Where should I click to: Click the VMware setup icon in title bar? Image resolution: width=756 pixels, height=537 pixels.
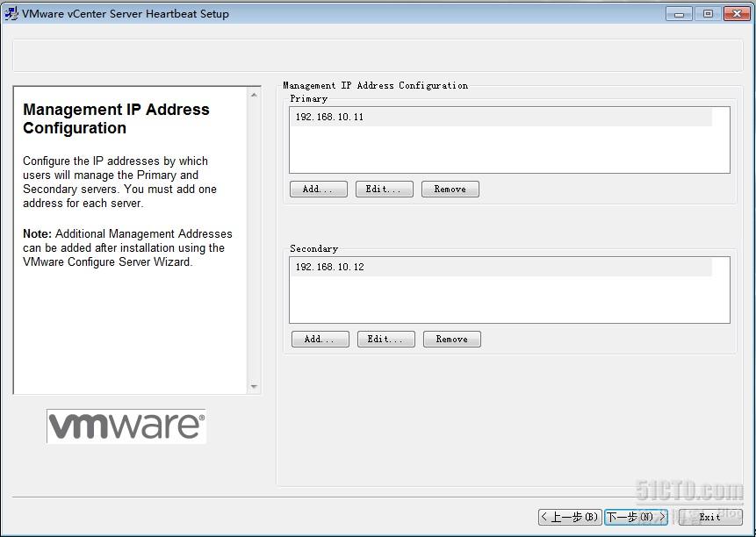click(x=11, y=13)
